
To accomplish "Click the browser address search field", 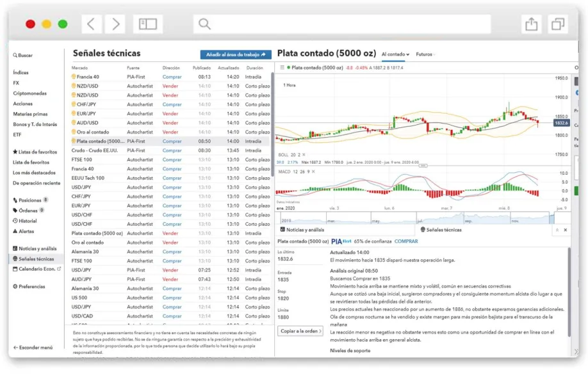I will (342, 24).
